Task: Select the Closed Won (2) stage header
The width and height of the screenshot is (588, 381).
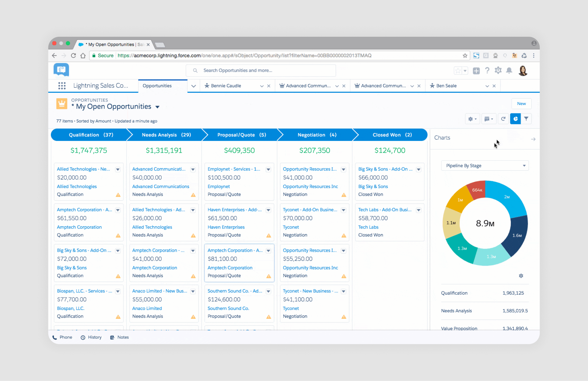Action: click(x=392, y=135)
